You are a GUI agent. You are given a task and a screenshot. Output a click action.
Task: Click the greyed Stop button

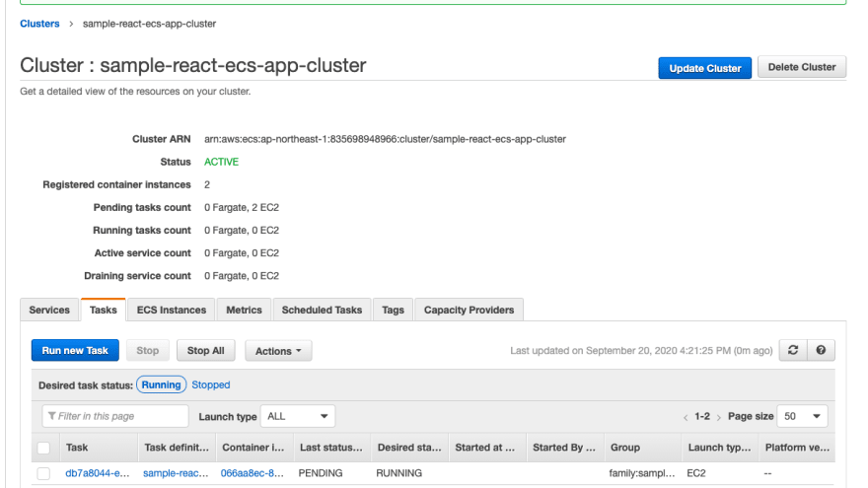(x=147, y=350)
